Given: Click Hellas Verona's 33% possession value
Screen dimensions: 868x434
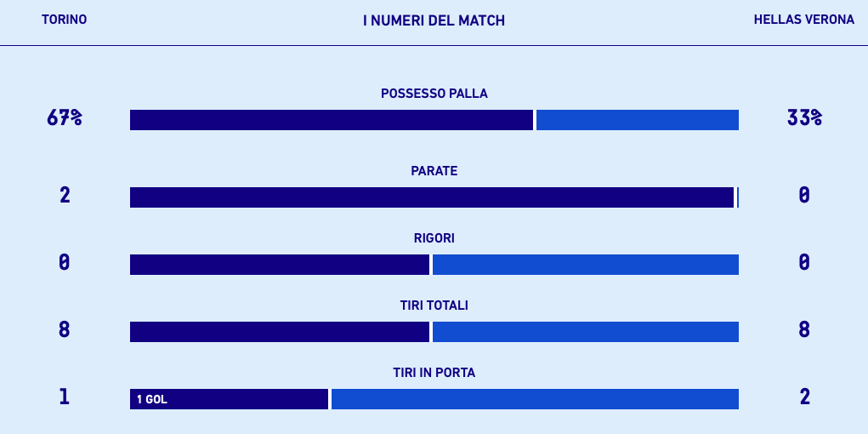Looking at the screenshot, I should 804,119.
